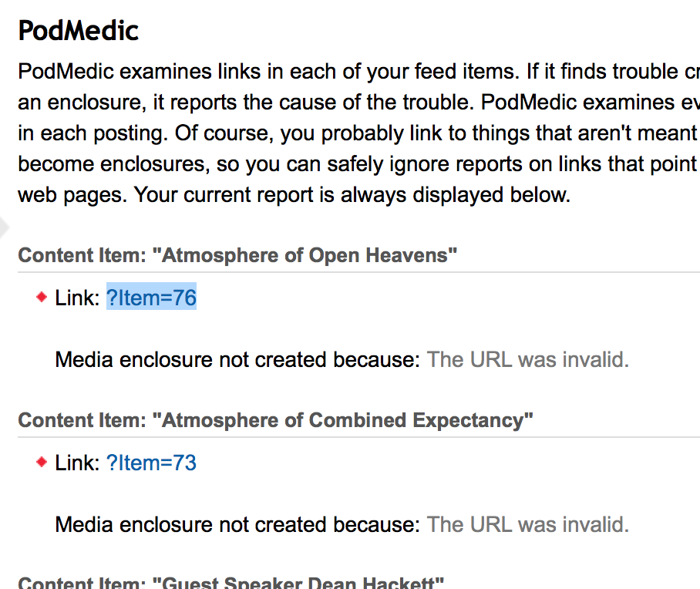Image resolution: width=700 pixels, height=589 pixels.
Task: Click "The URL was invalid." under ?Item=76
Action: click(x=527, y=359)
